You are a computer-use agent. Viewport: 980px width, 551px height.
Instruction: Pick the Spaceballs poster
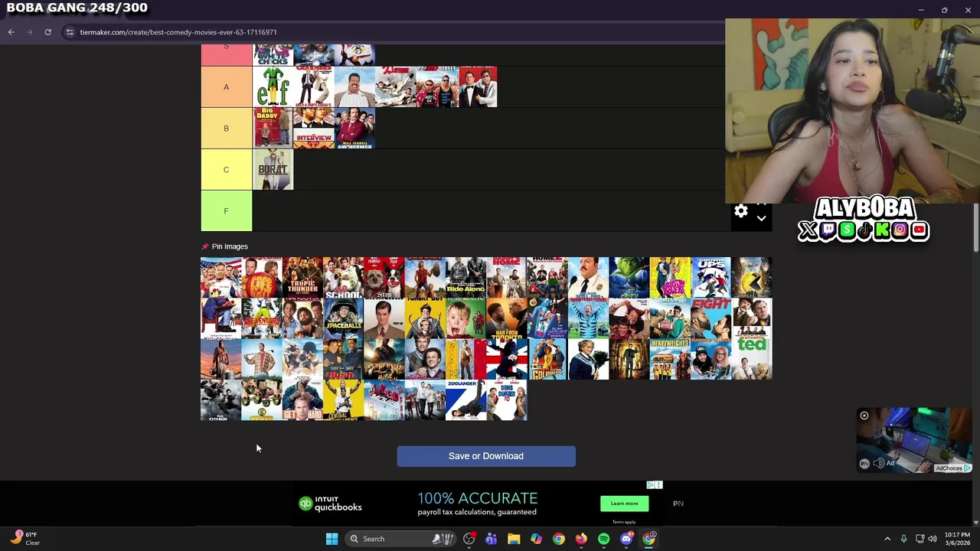pyautogui.click(x=343, y=318)
